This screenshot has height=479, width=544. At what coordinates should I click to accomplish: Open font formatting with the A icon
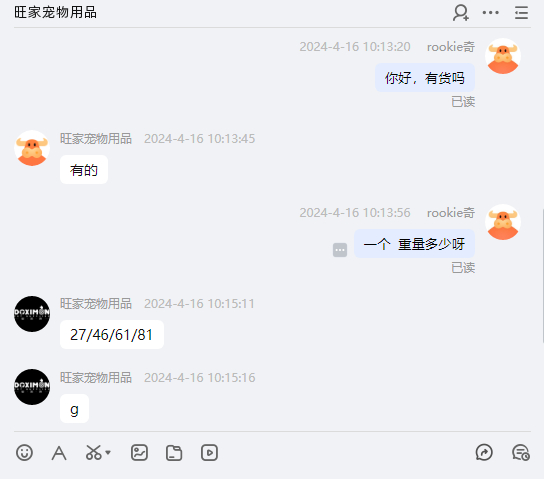[x=59, y=453]
